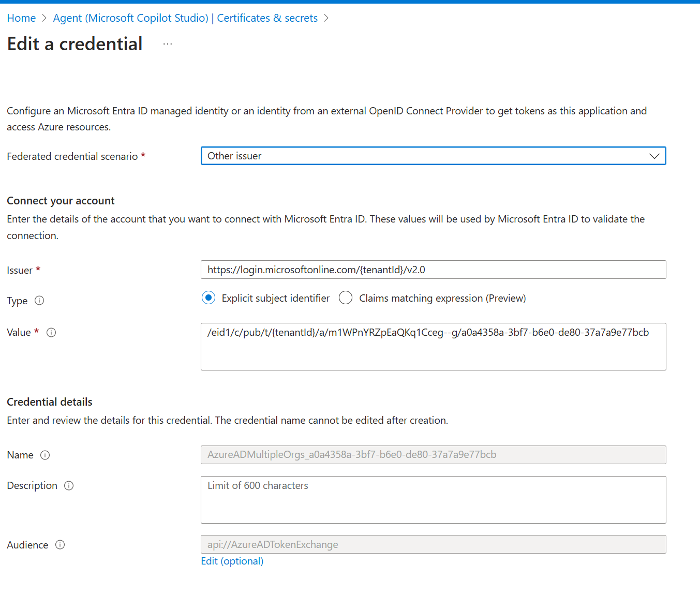Image resolution: width=700 pixels, height=609 pixels.
Task: Click into the Issuer URL field
Action: click(x=433, y=270)
